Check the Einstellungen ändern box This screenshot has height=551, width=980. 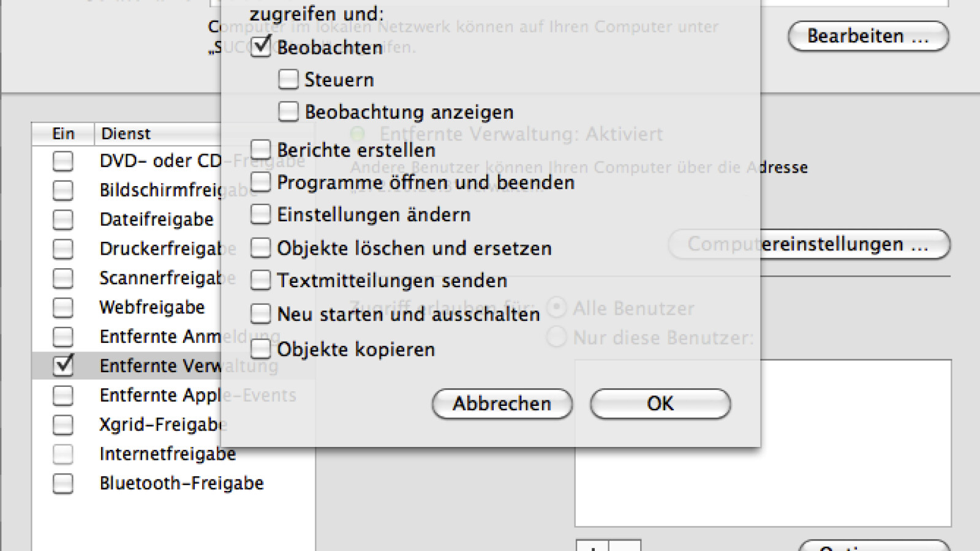click(x=261, y=214)
